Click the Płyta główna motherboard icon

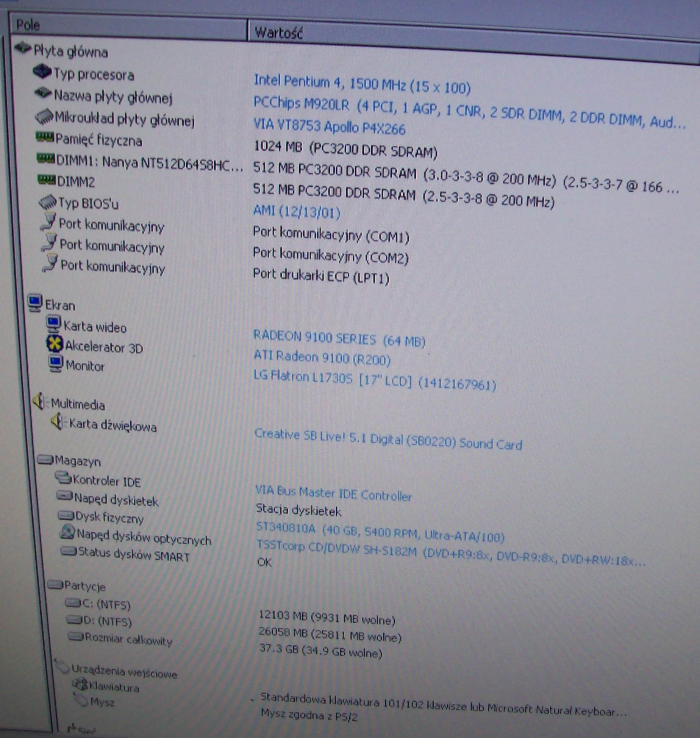(22, 48)
